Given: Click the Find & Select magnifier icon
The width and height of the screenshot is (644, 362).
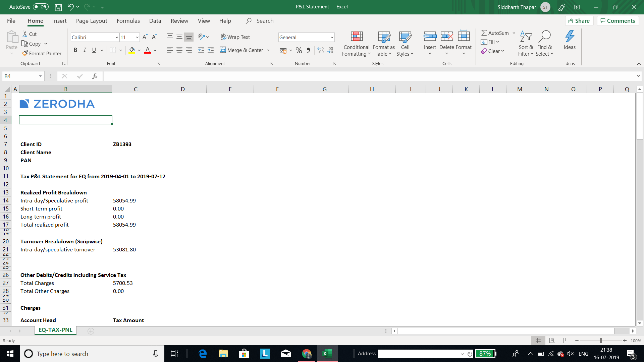Looking at the screenshot, I should 544,36.
